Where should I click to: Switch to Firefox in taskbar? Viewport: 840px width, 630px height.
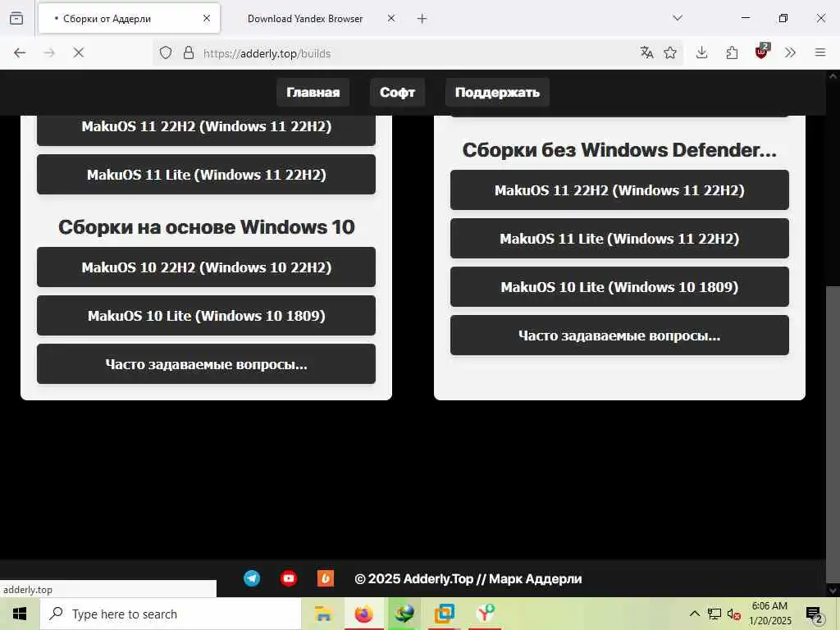click(x=363, y=614)
